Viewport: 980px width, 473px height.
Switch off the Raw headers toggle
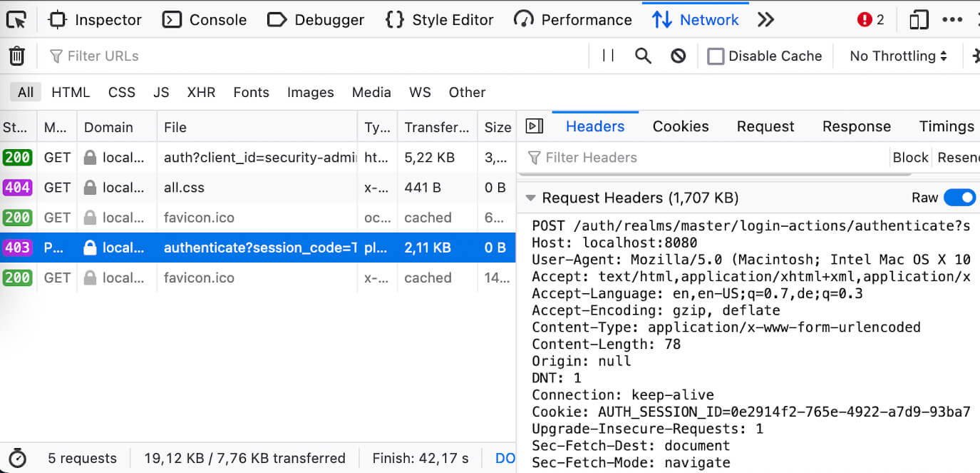coord(961,198)
